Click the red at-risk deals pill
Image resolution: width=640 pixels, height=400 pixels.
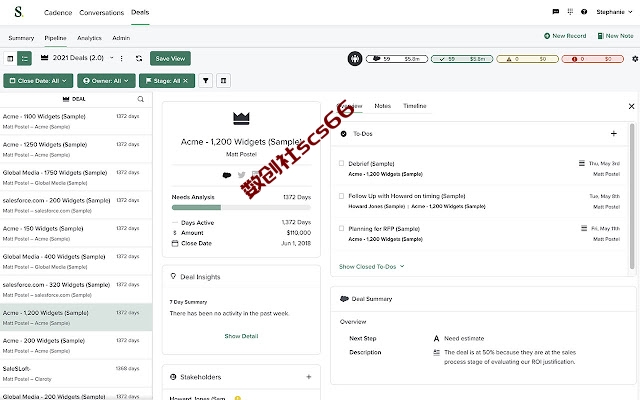[593, 59]
